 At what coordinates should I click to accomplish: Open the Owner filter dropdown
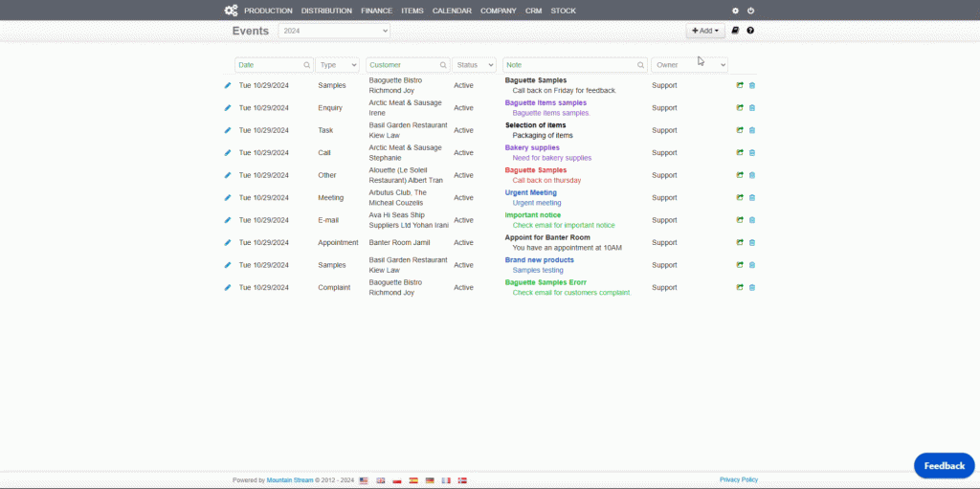[x=689, y=65]
